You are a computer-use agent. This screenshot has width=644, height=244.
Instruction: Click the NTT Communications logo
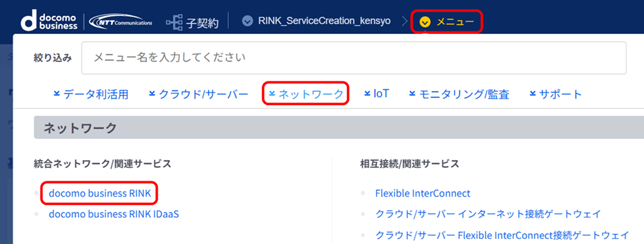pos(121,22)
